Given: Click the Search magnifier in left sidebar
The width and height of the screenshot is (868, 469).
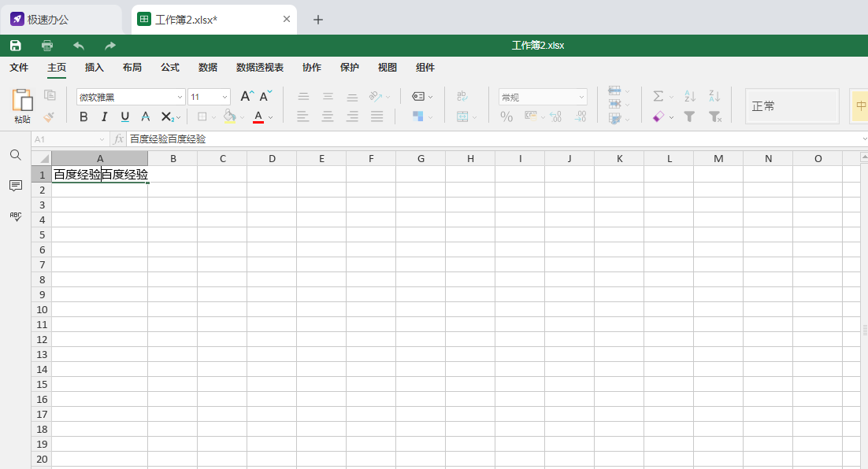Looking at the screenshot, I should tap(16, 155).
